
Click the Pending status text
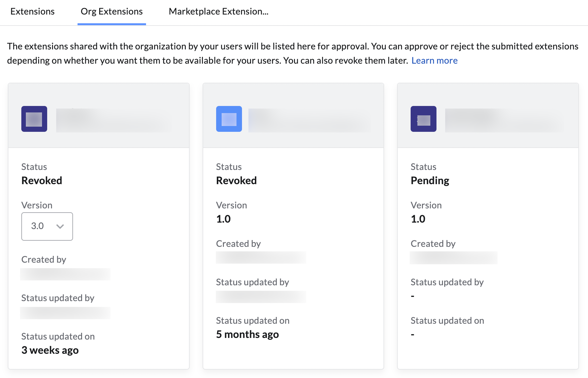(x=430, y=180)
